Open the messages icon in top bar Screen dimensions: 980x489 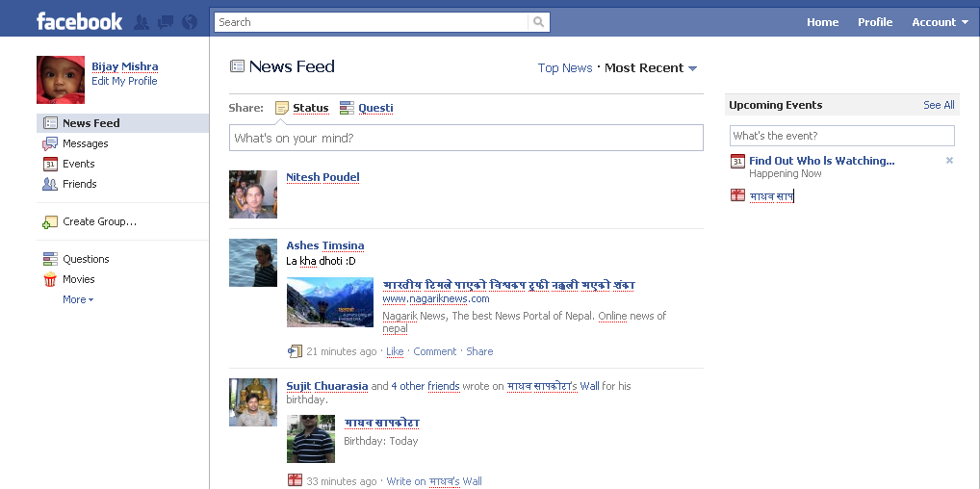(x=166, y=22)
